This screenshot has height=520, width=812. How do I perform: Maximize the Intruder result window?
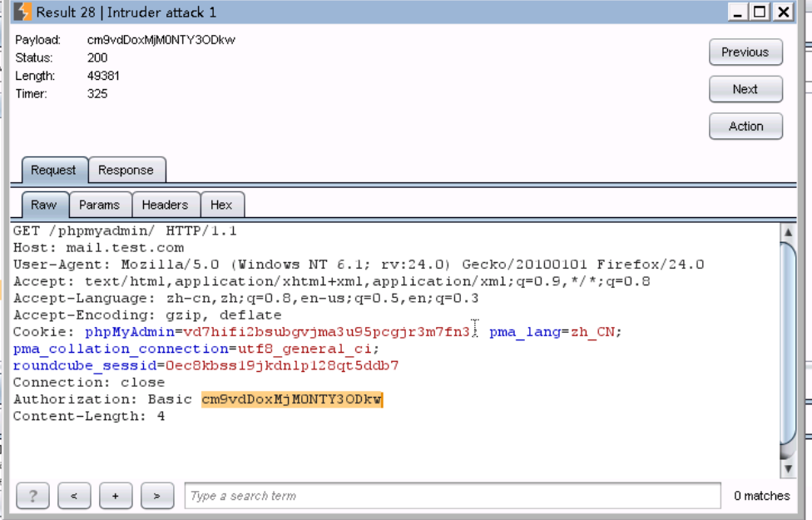pos(760,12)
